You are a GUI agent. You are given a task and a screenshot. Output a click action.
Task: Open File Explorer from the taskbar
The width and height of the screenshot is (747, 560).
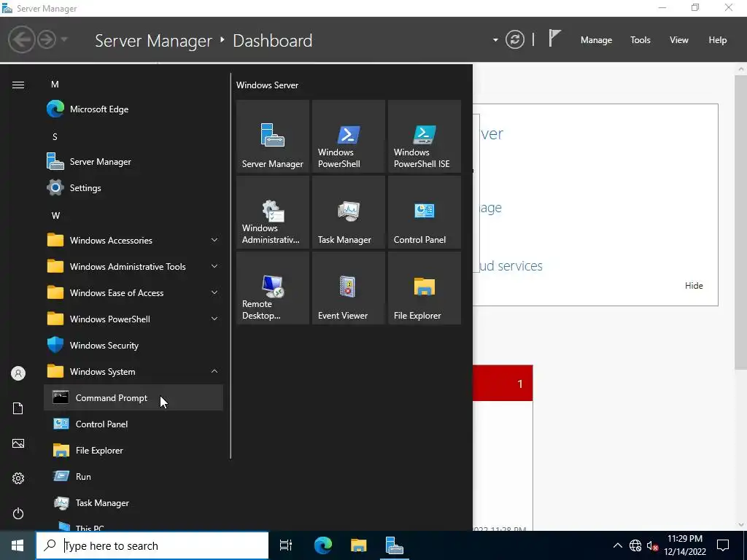coord(358,545)
